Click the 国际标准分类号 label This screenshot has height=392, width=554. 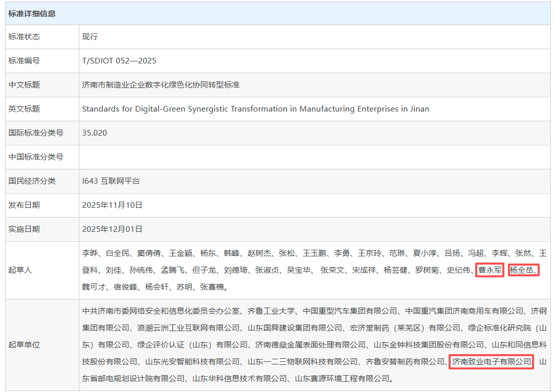click(x=36, y=133)
